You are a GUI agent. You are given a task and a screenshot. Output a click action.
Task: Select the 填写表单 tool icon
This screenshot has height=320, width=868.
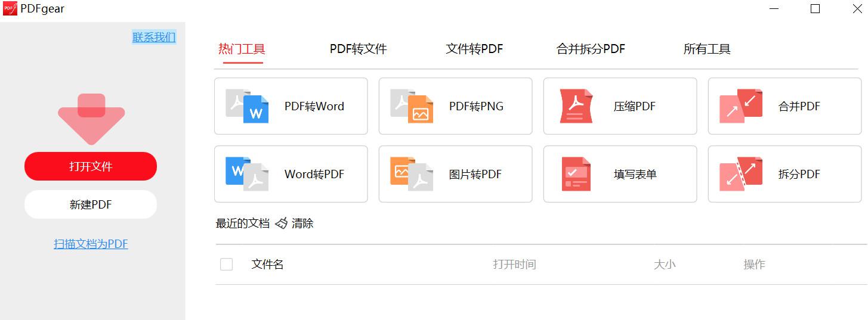click(576, 174)
